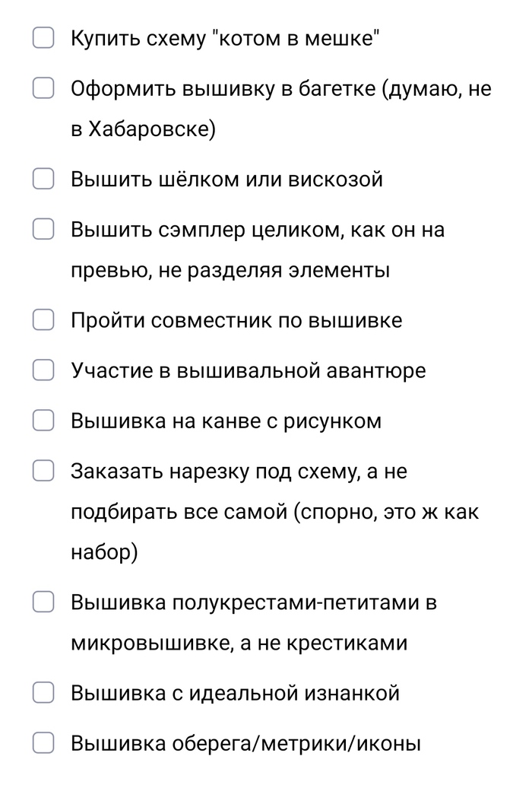Viewport: 532px width, 788px height.
Task: Select the "Вышивка с идеальной изнанкой" text
Action: click(235, 693)
